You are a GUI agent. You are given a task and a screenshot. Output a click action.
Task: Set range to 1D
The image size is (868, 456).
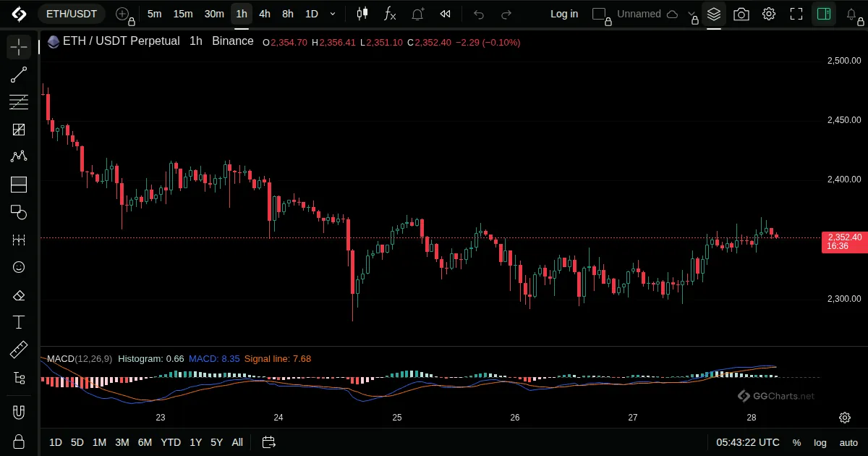[56, 442]
